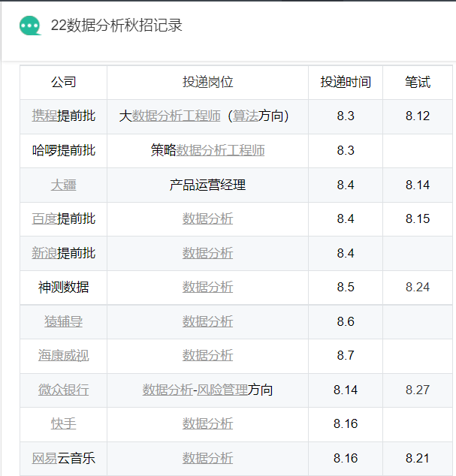Open the 微众银行 company link

64,390
